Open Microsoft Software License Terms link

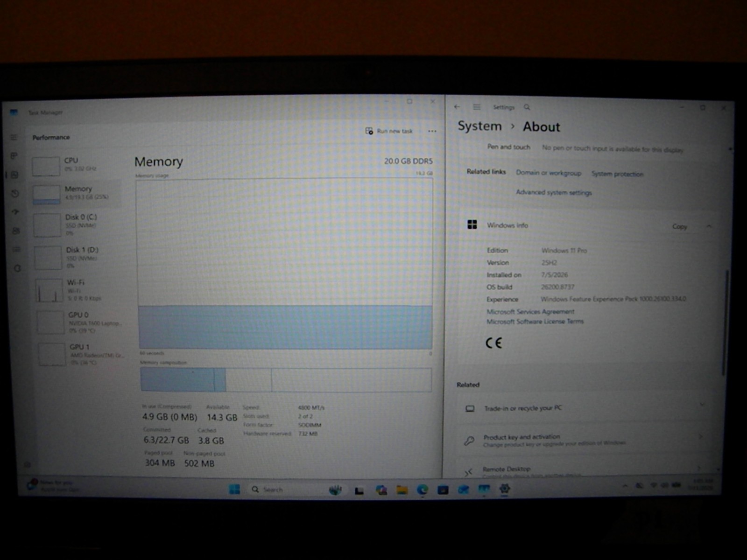[x=535, y=322]
